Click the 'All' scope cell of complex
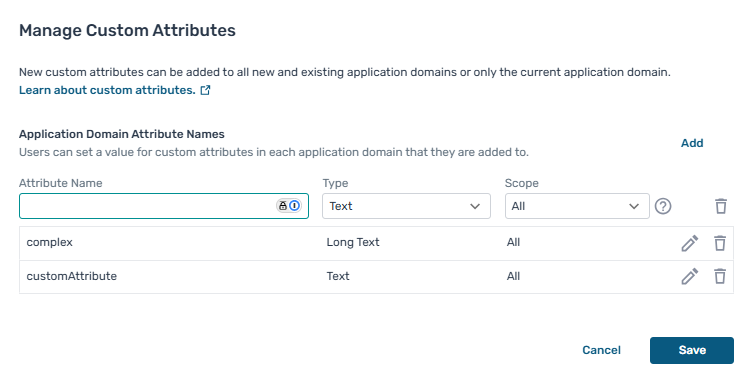This screenshot has height=381, width=753. click(513, 242)
